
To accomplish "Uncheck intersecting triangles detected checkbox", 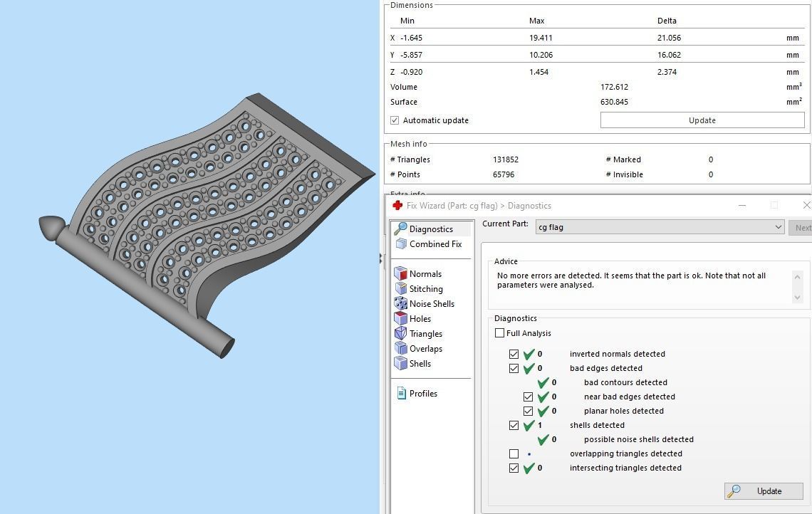I will [x=514, y=468].
